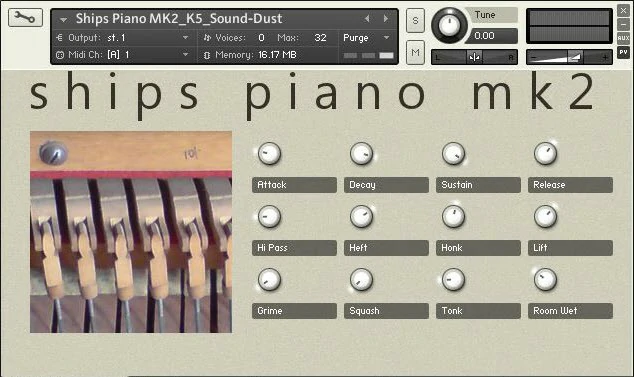Open the Purge dropdown menu
The width and height of the screenshot is (634, 377).
tap(387, 38)
